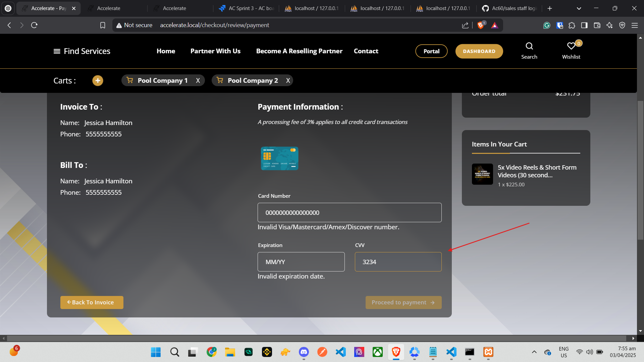Open the browser extensions puzzle icon
Viewport: 644px width, 362px height.
point(572,25)
